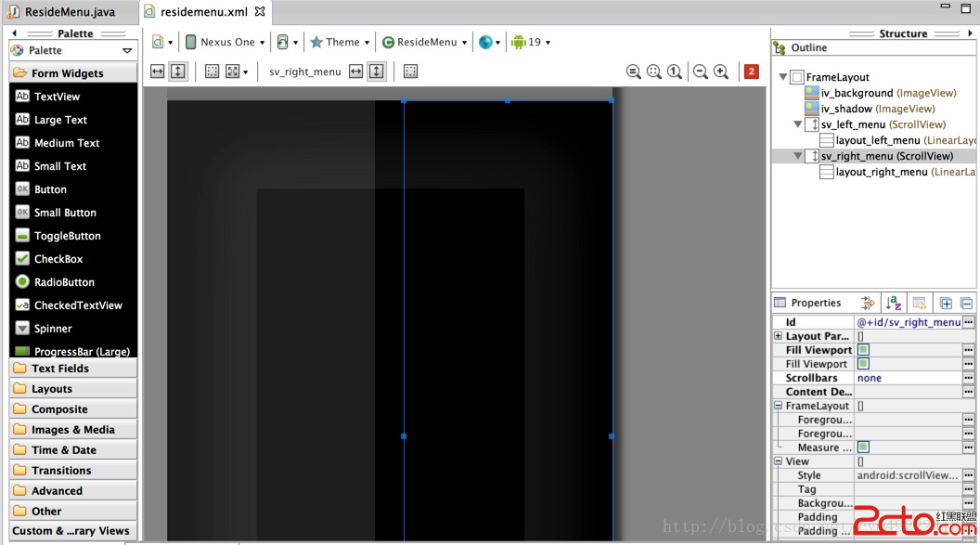Image resolution: width=980 pixels, height=545 pixels.
Task: Open the Layouts palette category
Action: [x=73, y=388]
